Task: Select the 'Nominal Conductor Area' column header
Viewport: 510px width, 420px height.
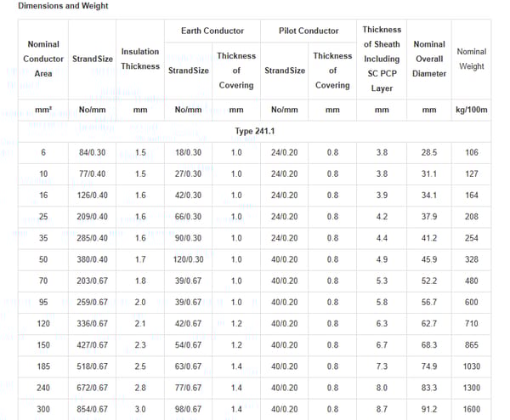Action: (x=43, y=59)
